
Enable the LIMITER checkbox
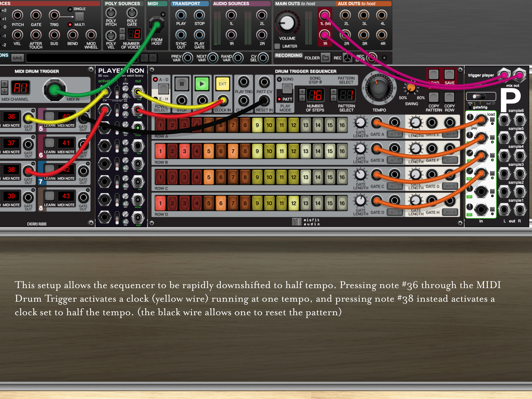[277, 46]
